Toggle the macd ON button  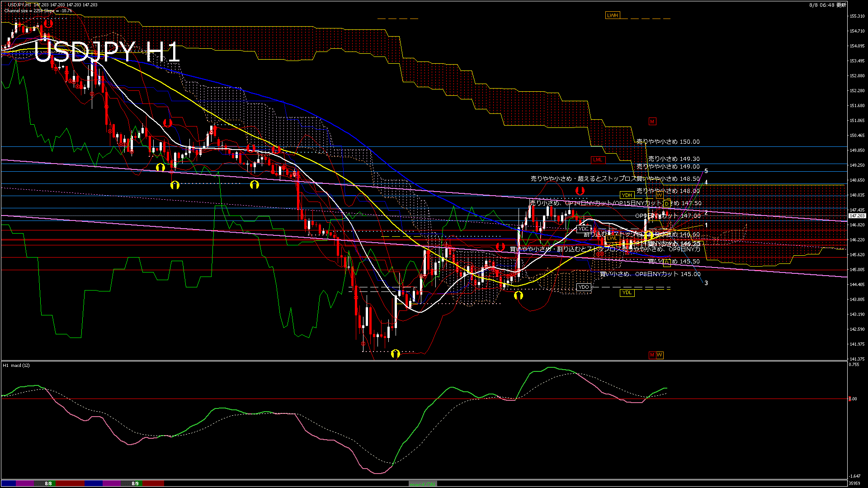tap(423, 484)
